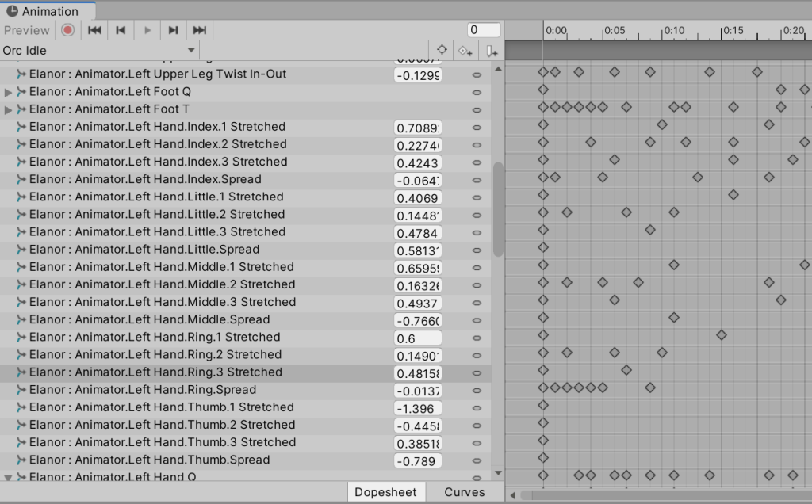Expand the Left Foot T property

point(9,109)
